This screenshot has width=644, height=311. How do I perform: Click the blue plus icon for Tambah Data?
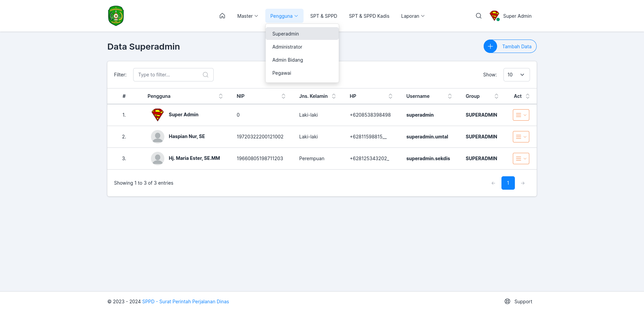click(490, 46)
